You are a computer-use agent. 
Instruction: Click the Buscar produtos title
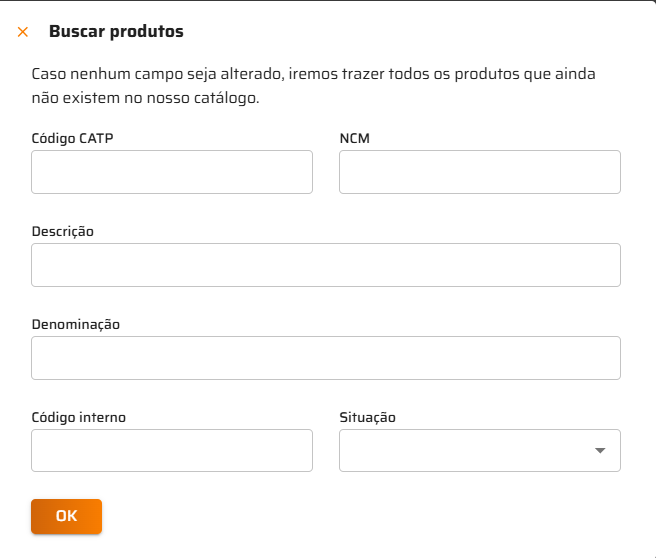[x=116, y=32]
